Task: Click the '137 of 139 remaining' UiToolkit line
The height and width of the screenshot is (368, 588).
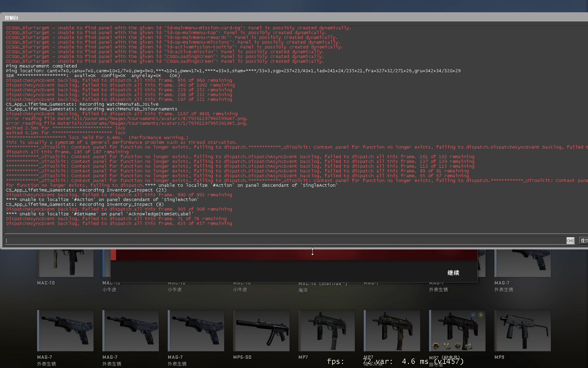Action: pyautogui.click(x=240, y=162)
